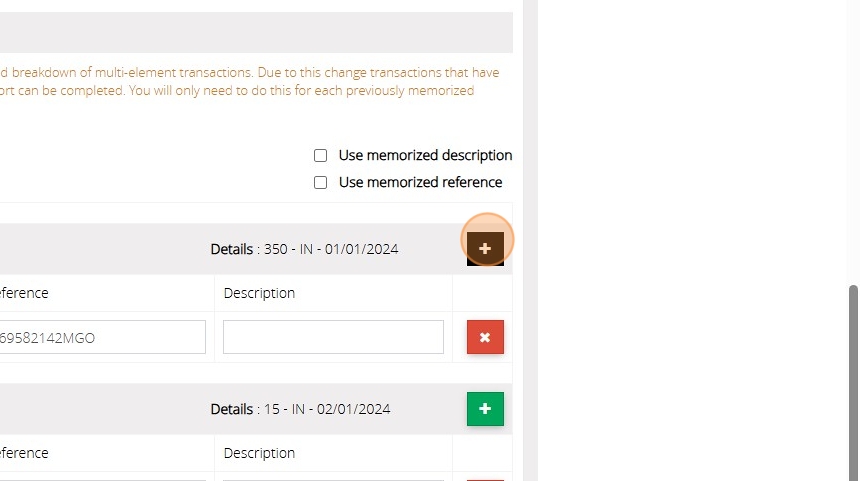Click the 'Use memorized description' label text
The width and height of the screenshot is (860, 481).
click(425, 156)
